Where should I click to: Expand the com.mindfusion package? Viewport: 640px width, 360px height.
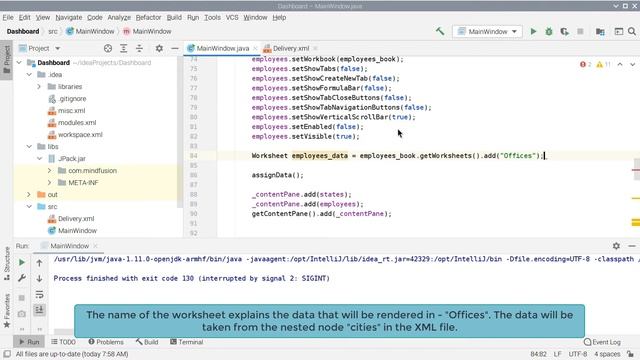[49, 171]
